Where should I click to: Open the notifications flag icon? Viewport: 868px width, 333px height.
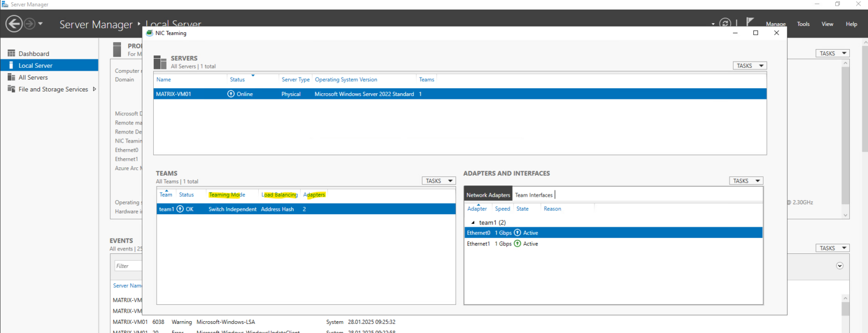point(749,20)
